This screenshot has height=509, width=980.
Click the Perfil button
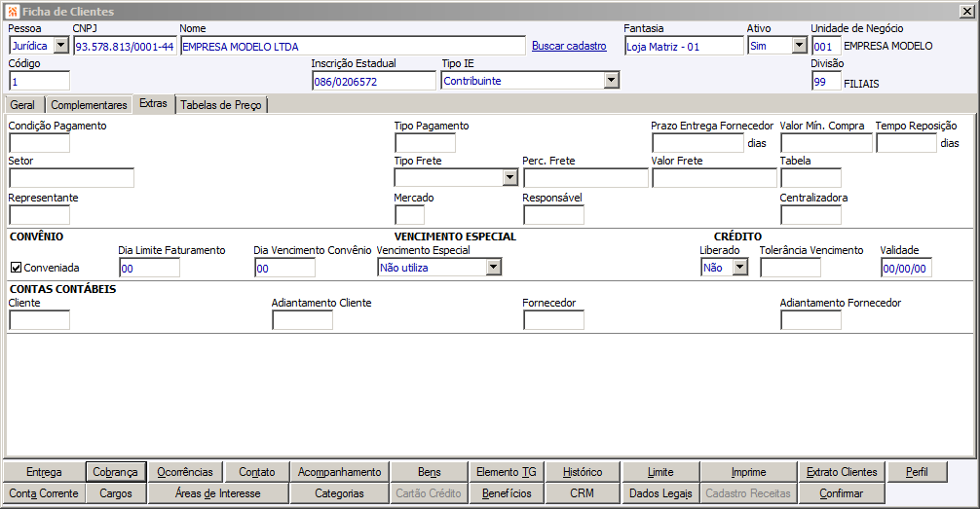tap(917, 472)
